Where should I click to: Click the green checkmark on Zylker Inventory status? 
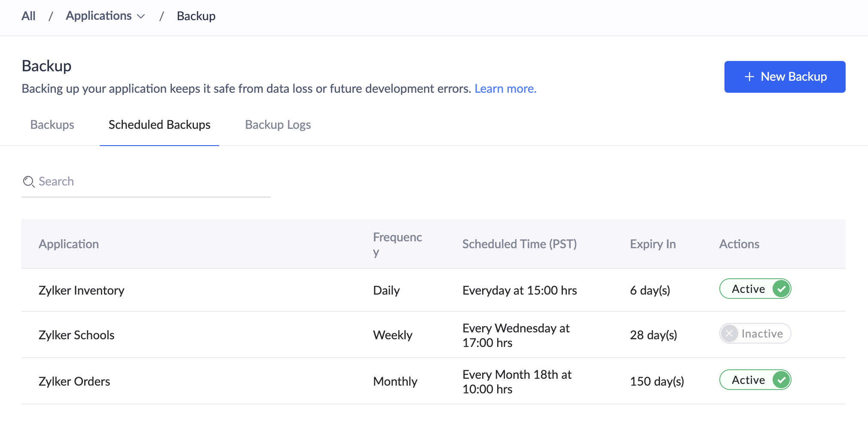pyautogui.click(x=781, y=289)
